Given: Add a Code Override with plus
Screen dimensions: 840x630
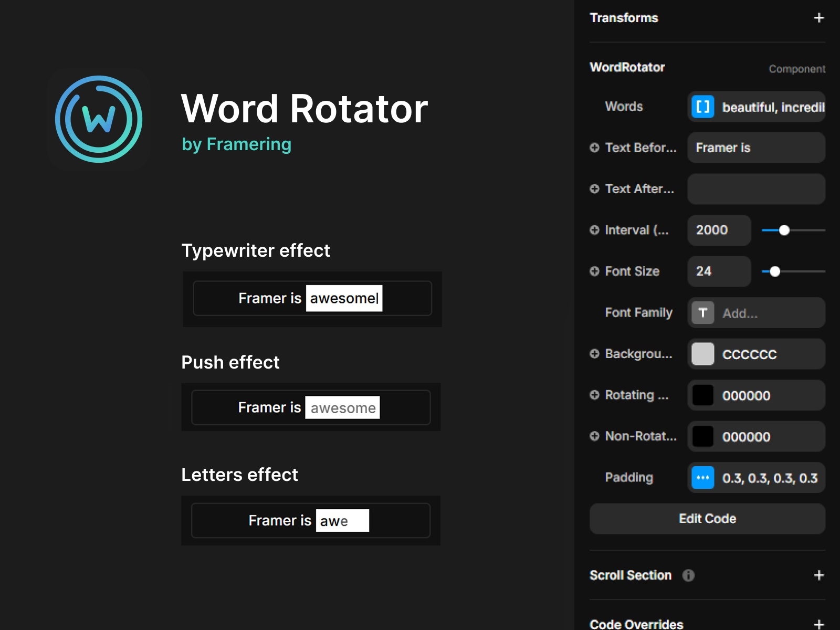Looking at the screenshot, I should pyautogui.click(x=818, y=624).
